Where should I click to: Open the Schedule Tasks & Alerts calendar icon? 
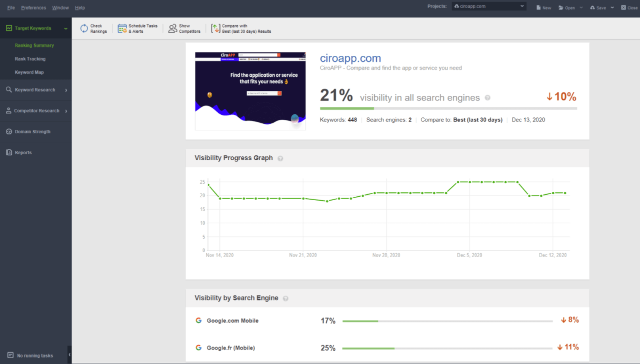(x=122, y=28)
